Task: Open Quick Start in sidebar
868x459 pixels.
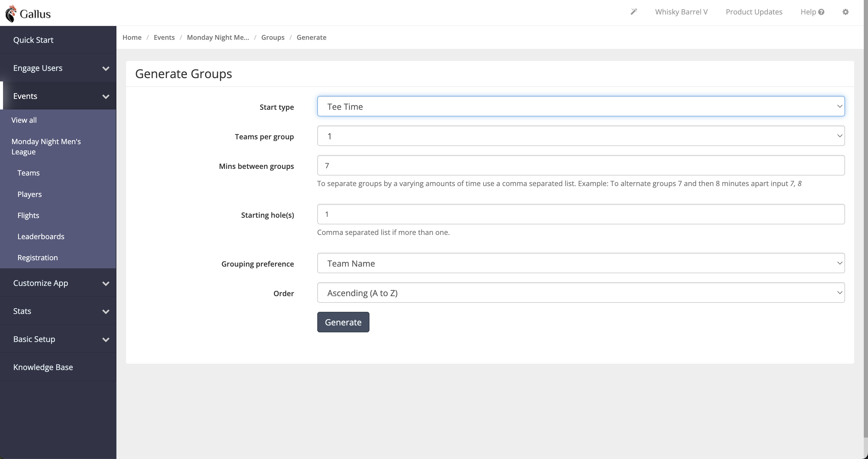Action: click(58, 40)
